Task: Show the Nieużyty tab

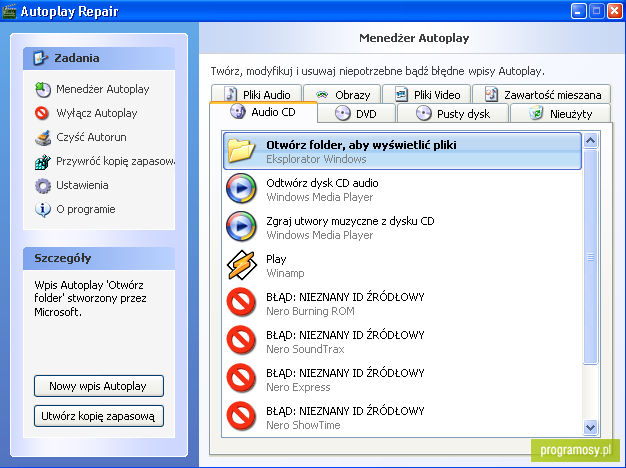Action: (x=561, y=113)
